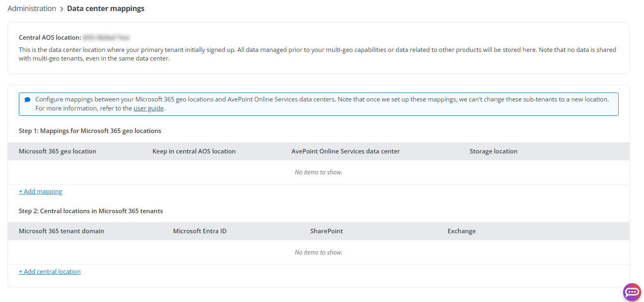The width and height of the screenshot is (644, 302).
Task: Click the breadcrumb chevron separator arrow
Action: (x=62, y=9)
